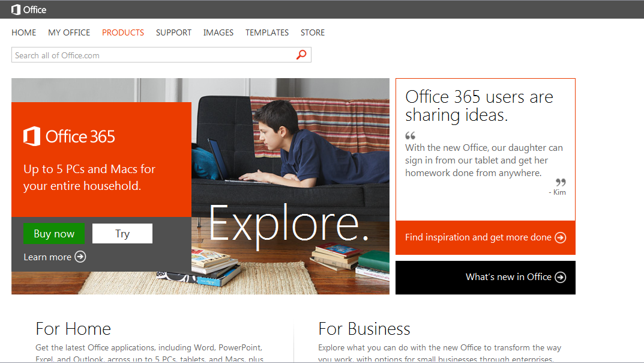Go to MY OFFICE
The image size is (644, 363).
pos(69,32)
